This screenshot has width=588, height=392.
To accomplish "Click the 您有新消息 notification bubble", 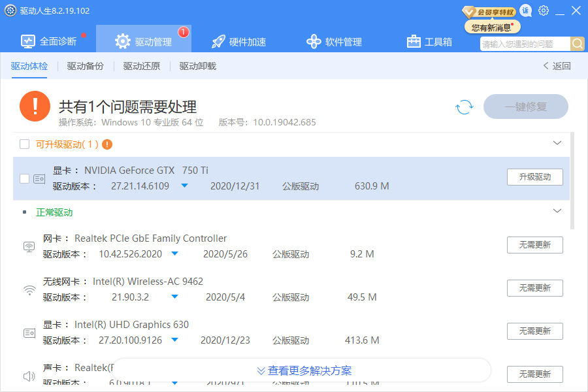I will click(493, 27).
